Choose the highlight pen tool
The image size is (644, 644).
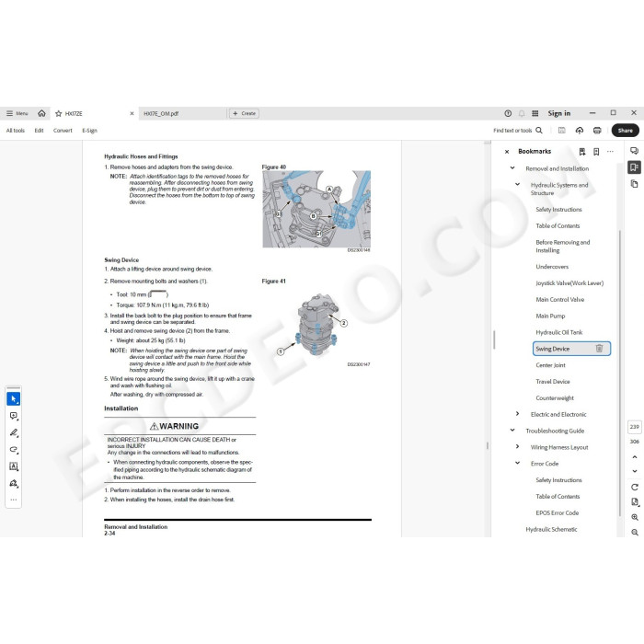pos(14,433)
